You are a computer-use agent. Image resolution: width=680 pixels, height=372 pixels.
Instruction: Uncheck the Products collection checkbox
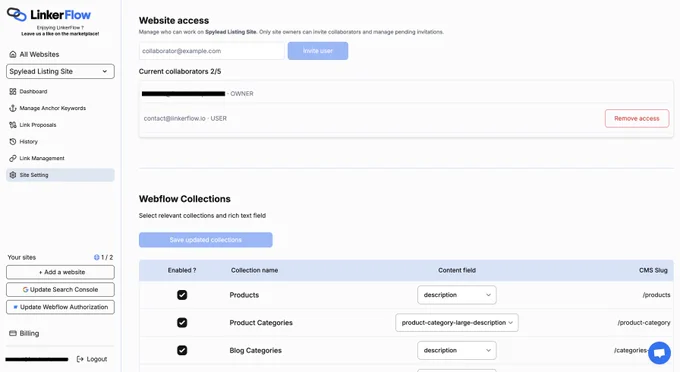[x=182, y=295]
